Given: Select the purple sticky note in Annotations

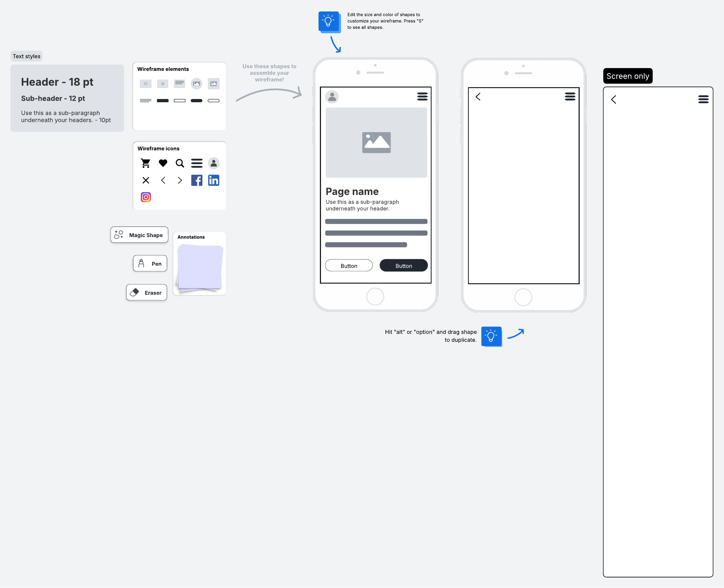Looking at the screenshot, I should tap(200, 268).
